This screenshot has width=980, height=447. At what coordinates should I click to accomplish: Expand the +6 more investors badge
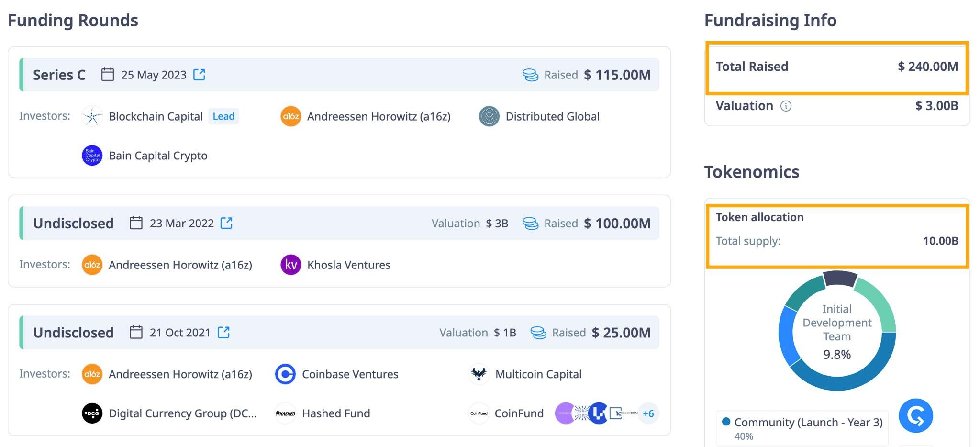coord(648,413)
